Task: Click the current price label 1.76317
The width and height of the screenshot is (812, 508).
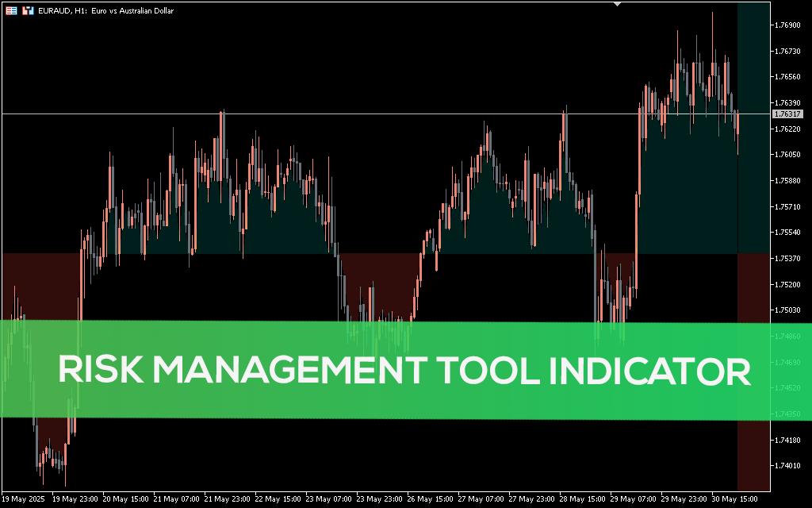Action: [x=786, y=114]
